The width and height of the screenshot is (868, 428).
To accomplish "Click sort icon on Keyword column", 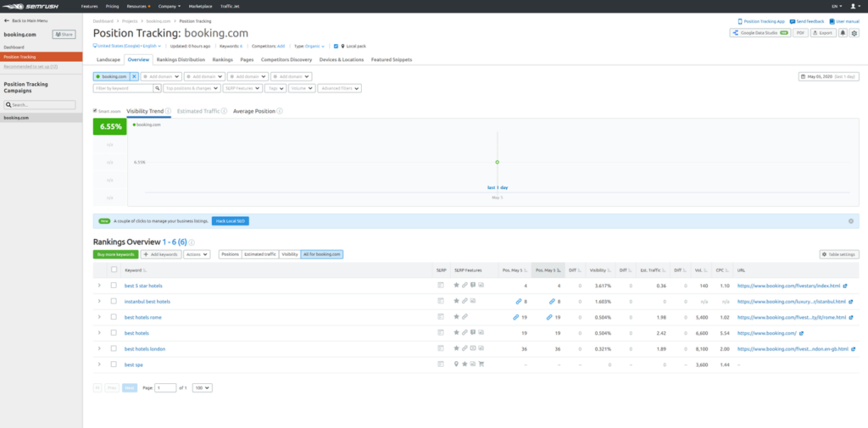I will tap(145, 270).
